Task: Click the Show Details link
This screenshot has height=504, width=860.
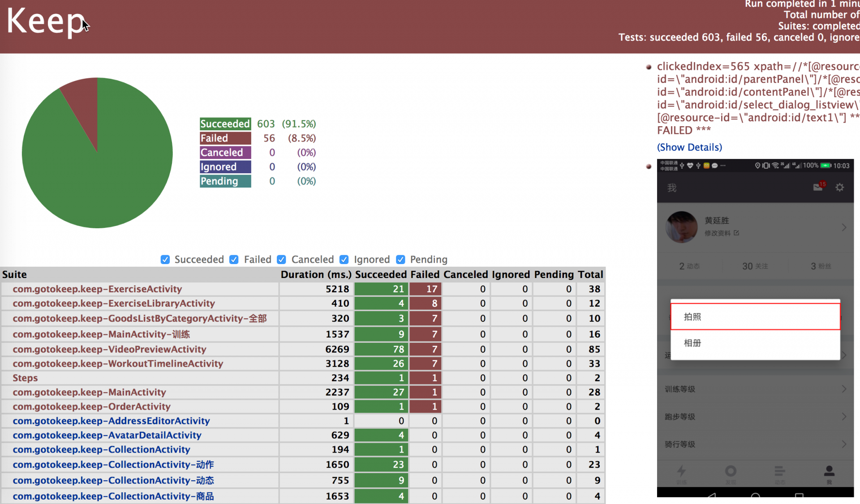Action: (689, 147)
